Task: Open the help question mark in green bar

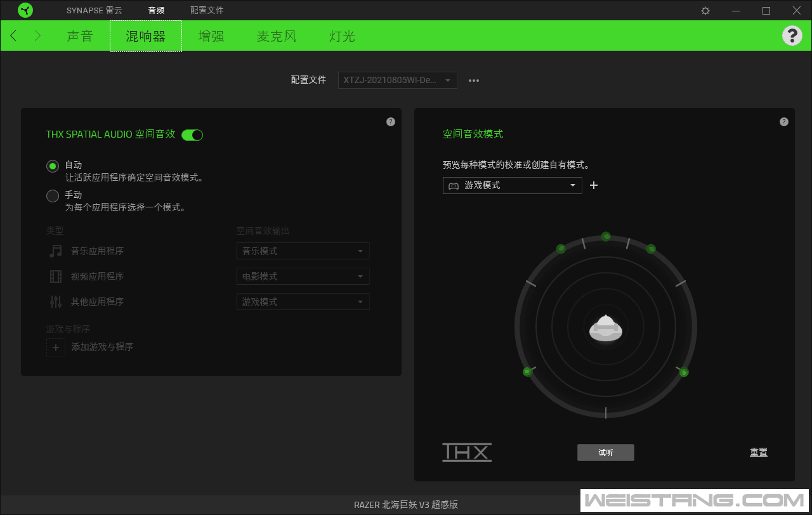Action: click(792, 36)
